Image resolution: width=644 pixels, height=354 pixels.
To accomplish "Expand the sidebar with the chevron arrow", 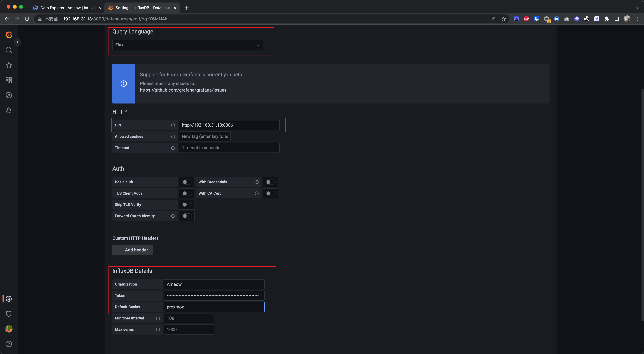I will pyautogui.click(x=17, y=42).
